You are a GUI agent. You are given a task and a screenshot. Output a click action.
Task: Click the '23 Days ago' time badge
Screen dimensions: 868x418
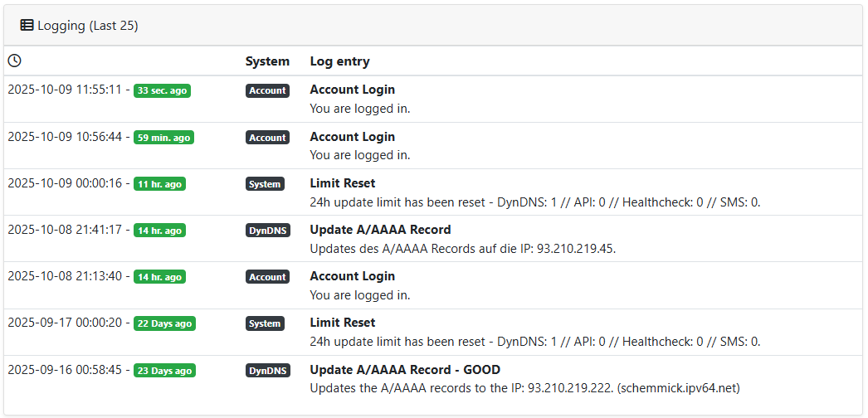pyautogui.click(x=164, y=371)
